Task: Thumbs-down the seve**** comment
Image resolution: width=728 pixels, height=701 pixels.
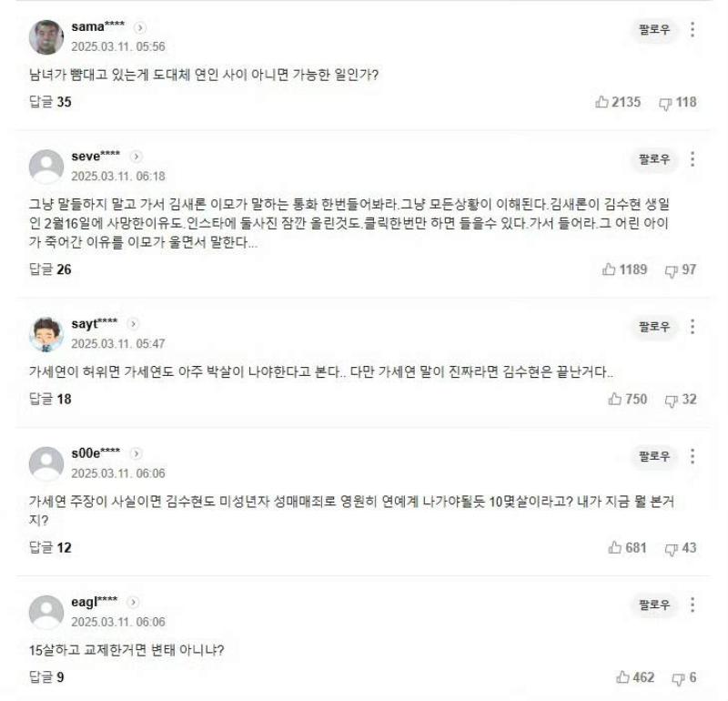Action: (672, 269)
